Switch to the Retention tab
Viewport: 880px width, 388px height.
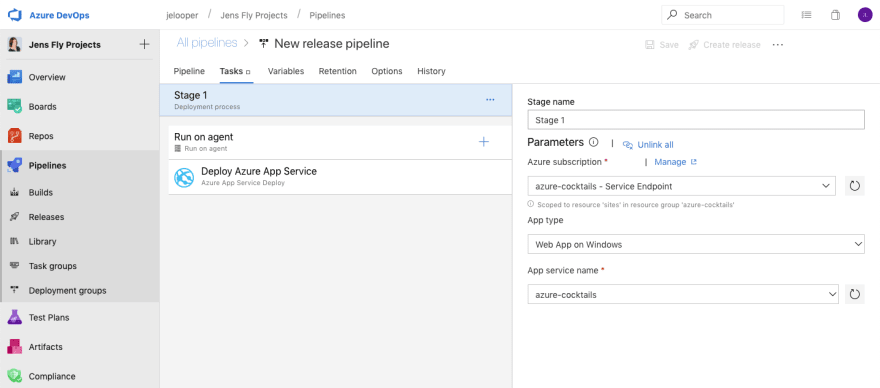pos(337,71)
